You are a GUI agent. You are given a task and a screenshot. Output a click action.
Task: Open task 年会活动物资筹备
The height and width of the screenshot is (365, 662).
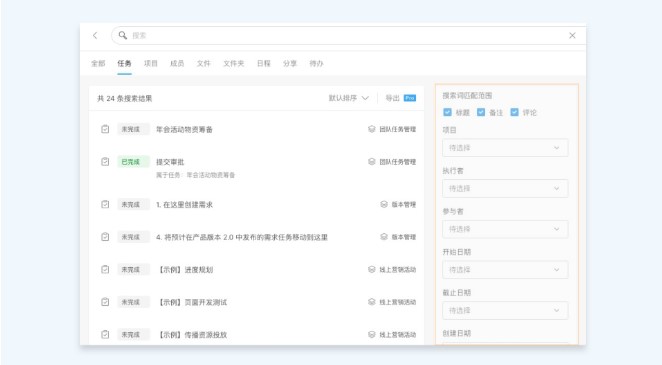(x=184, y=129)
